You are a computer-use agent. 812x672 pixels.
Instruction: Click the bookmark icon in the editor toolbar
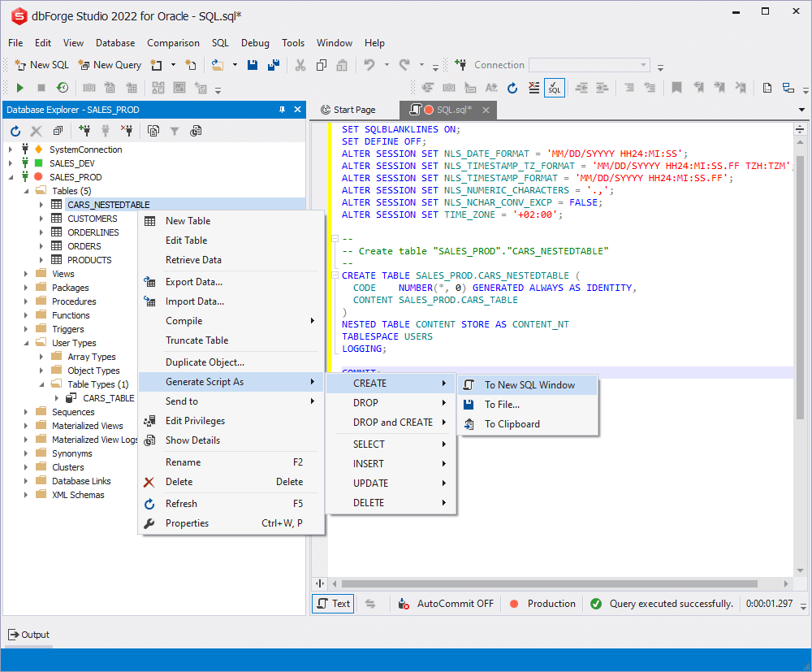click(x=676, y=88)
